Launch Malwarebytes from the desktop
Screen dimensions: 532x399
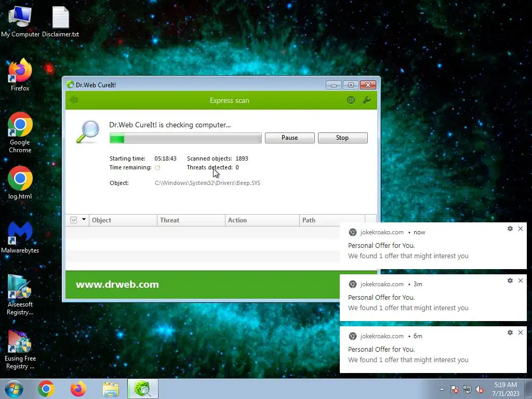[x=20, y=237]
